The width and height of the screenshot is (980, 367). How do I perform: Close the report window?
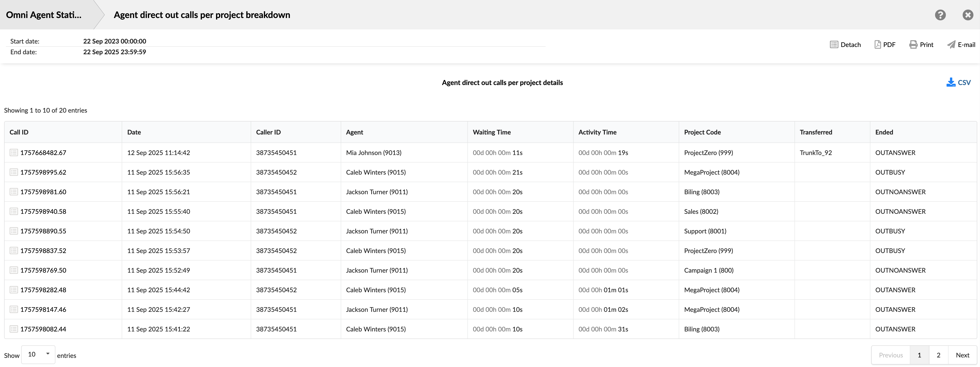[x=967, y=15]
